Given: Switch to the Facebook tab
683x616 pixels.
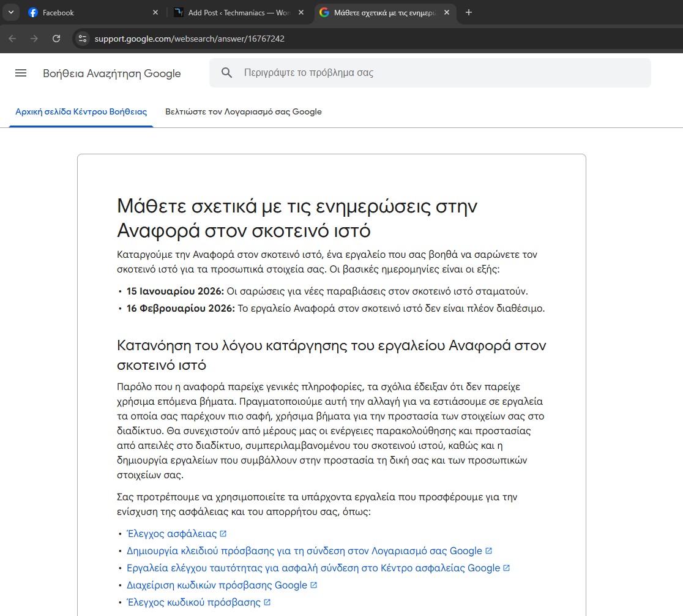Looking at the screenshot, I should tap(86, 12).
